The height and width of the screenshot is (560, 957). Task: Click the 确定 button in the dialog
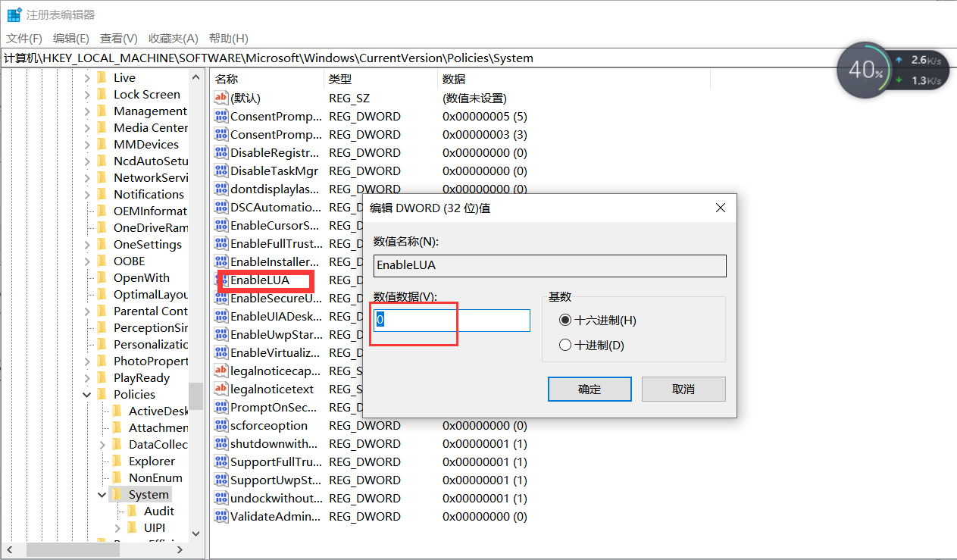coord(590,389)
